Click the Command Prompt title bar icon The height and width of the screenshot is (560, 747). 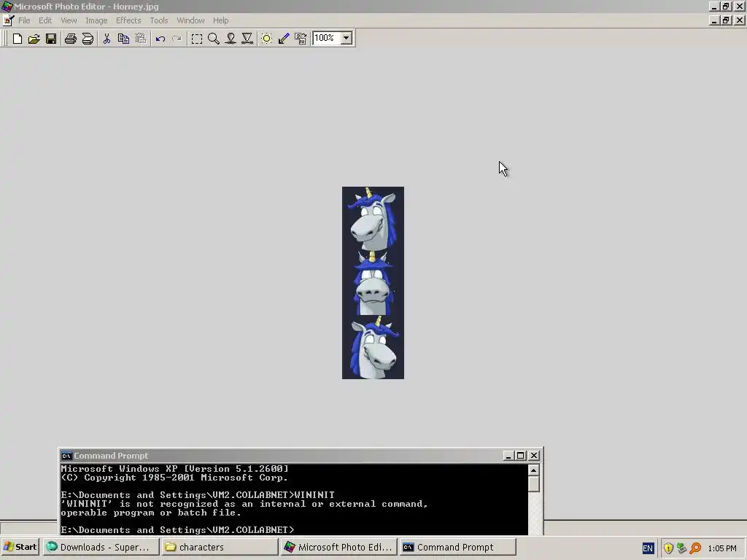pyautogui.click(x=66, y=456)
